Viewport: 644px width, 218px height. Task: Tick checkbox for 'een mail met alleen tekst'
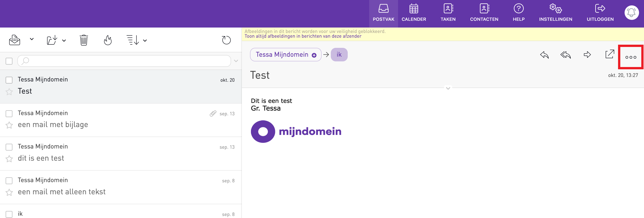9,181
